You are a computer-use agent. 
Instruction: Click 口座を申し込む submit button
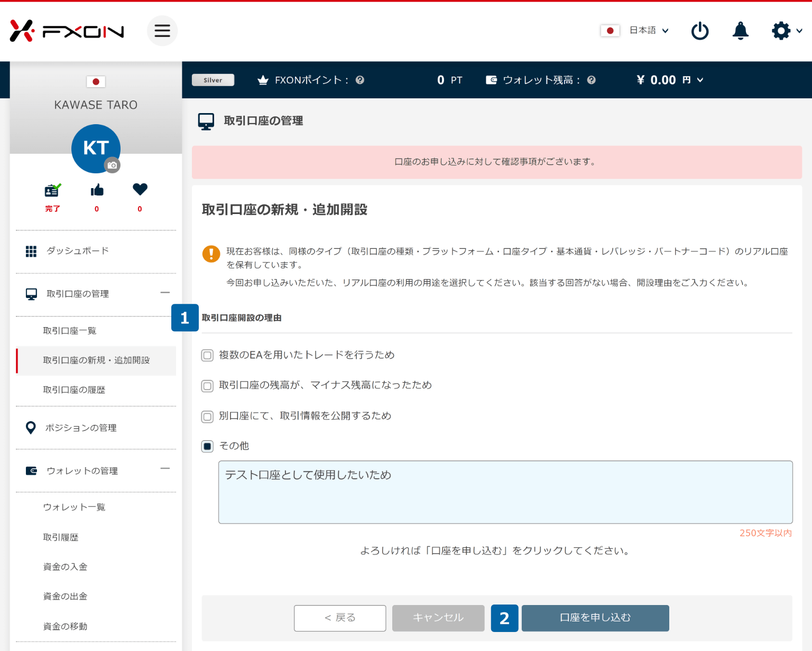tap(595, 618)
